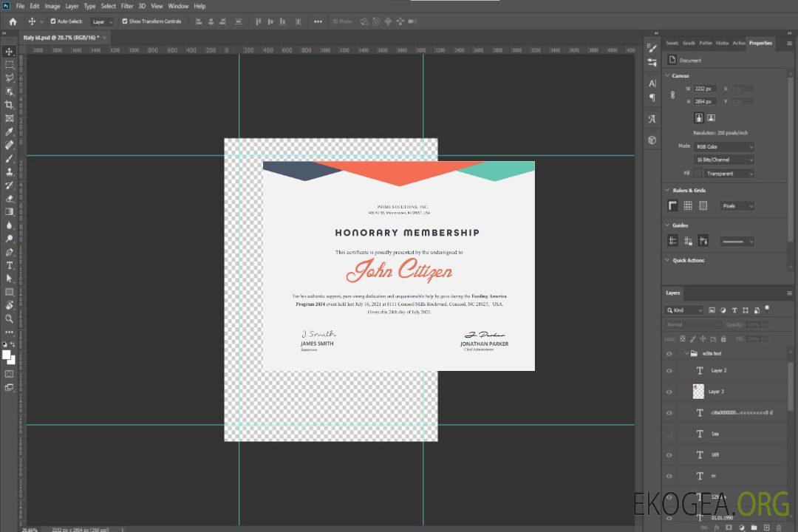This screenshot has height=532, width=798.
Task: Click the foreground color swatch
Action: [7, 355]
